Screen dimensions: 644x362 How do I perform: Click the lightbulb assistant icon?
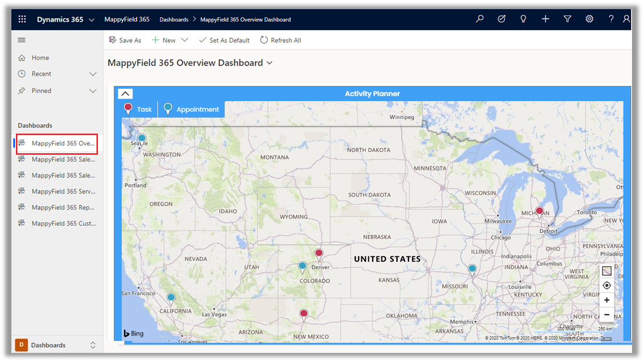523,19
